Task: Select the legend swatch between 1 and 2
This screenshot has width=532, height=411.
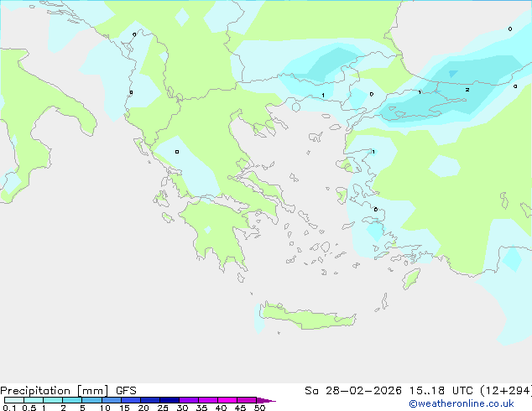Action: click(x=53, y=400)
